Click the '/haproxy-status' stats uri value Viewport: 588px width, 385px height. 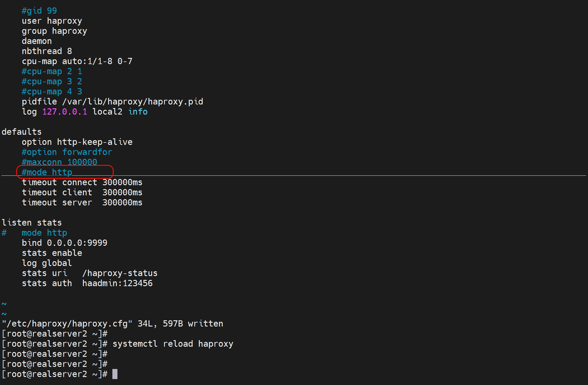tap(120, 273)
